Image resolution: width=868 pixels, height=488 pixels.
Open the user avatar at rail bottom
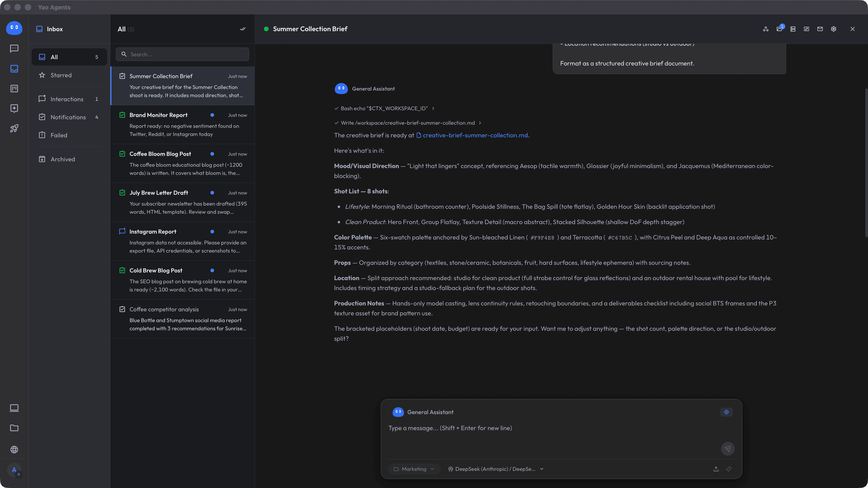tap(14, 470)
